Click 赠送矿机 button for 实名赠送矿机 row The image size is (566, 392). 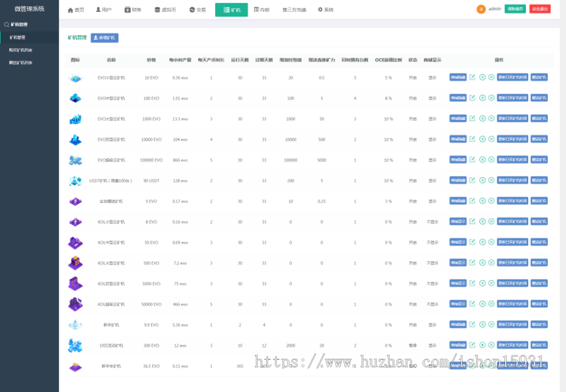539,201
